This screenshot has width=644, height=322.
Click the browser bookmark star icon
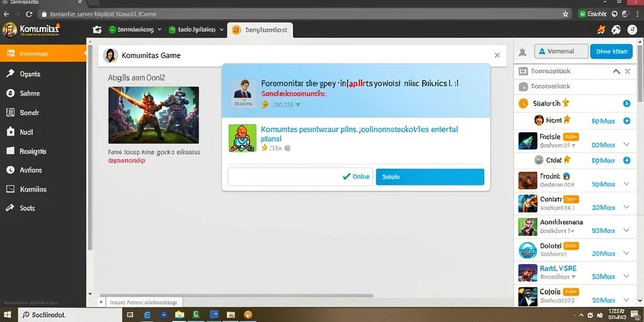565,14
